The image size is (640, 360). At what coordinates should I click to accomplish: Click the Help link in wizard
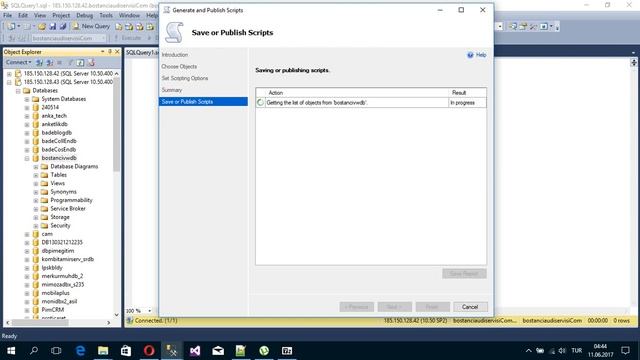(x=481, y=55)
